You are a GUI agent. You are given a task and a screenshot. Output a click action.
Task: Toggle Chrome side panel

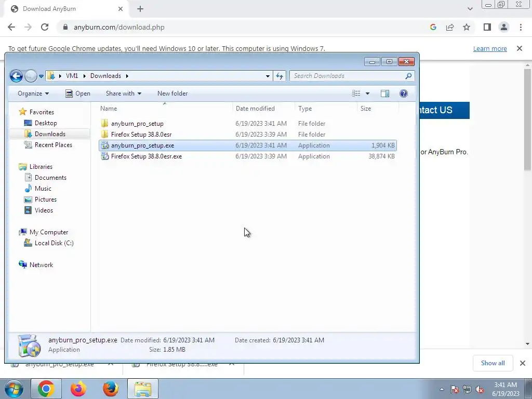pos(487,27)
